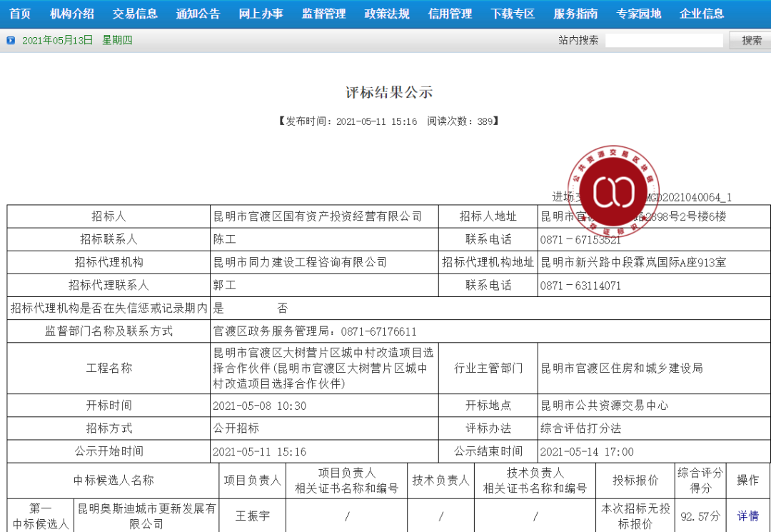Open the 首页 menu item
Image resolution: width=771 pixels, height=532 pixels.
(x=20, y=14)
